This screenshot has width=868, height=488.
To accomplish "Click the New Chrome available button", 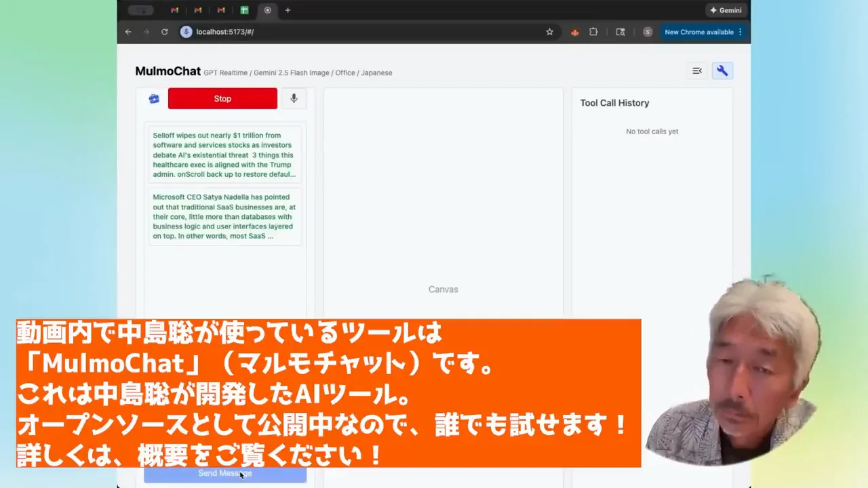I will pos(703,32).
